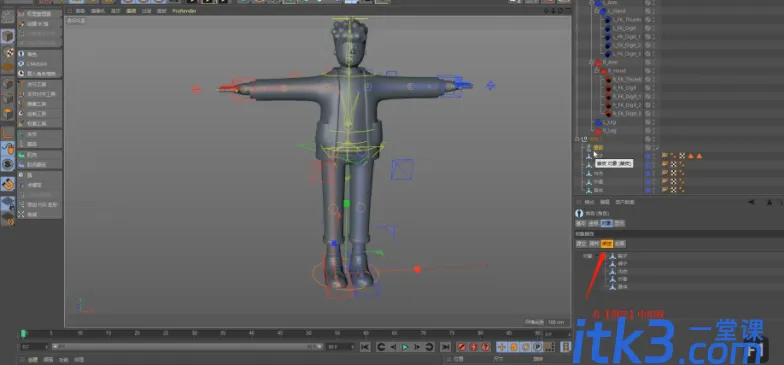Select the Texture mode checkered icon
The image size is (784, 365).
point(8,52)
